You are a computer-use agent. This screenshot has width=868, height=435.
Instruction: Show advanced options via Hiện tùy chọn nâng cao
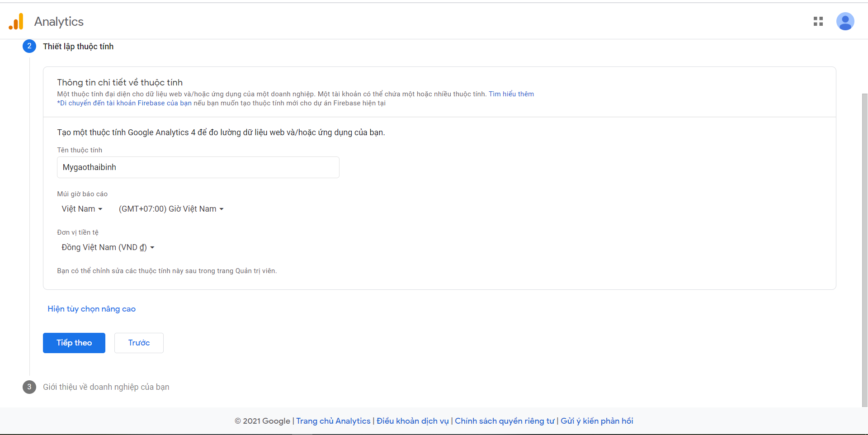pyautogui.click(x=91, y=309)
